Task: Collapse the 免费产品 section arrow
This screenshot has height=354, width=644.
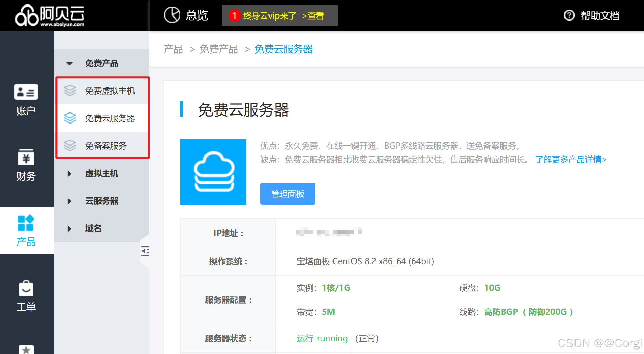Action: [70, 63]
